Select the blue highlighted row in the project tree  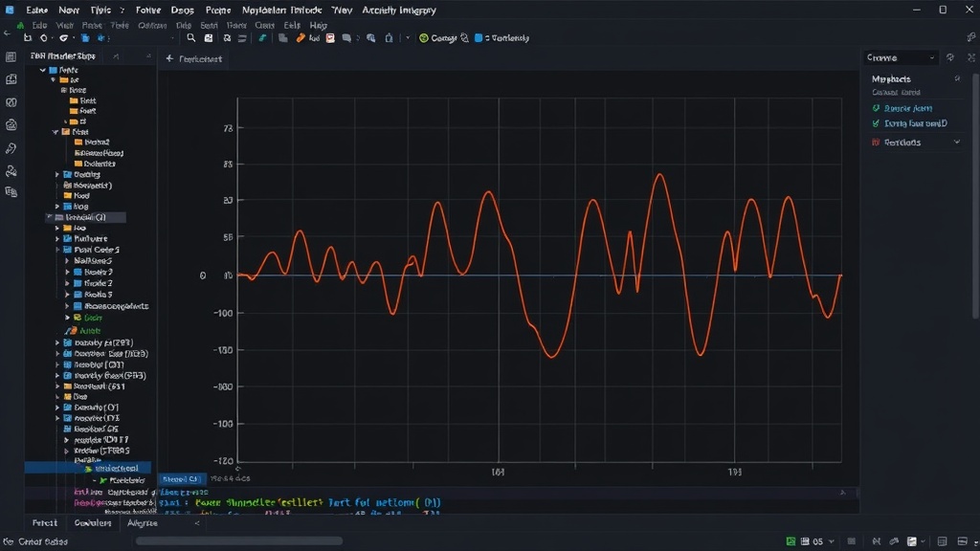(87, 468)
